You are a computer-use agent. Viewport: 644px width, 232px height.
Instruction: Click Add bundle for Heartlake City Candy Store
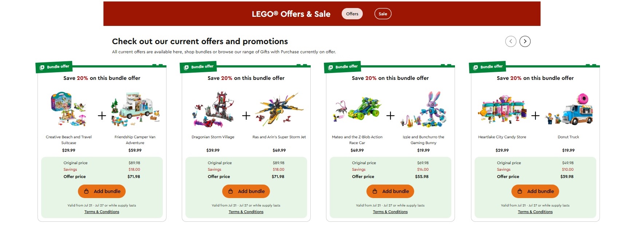pyautogui.click(x=535, y=191)
